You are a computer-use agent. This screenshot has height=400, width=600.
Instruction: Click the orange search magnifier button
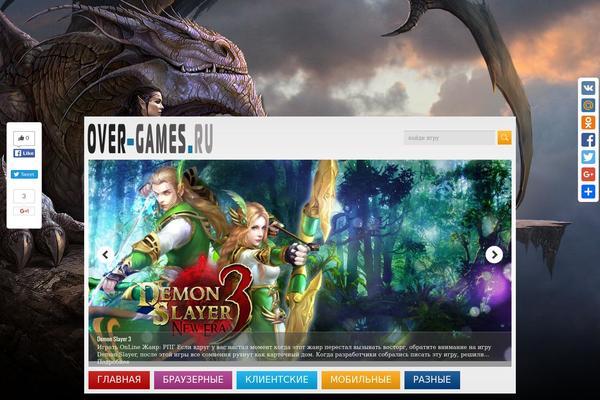point(504,137)
